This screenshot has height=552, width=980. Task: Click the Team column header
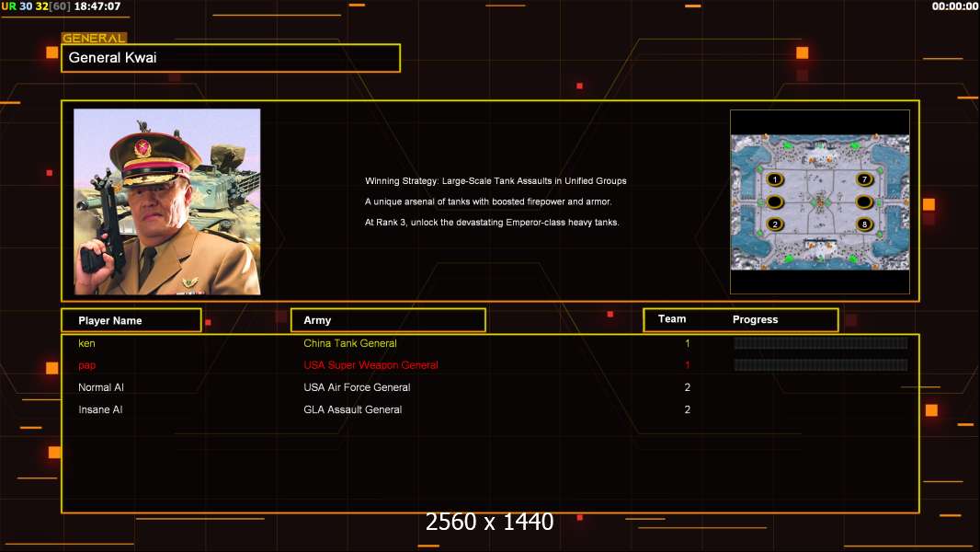pyautogui.click(x=672, y=319)
